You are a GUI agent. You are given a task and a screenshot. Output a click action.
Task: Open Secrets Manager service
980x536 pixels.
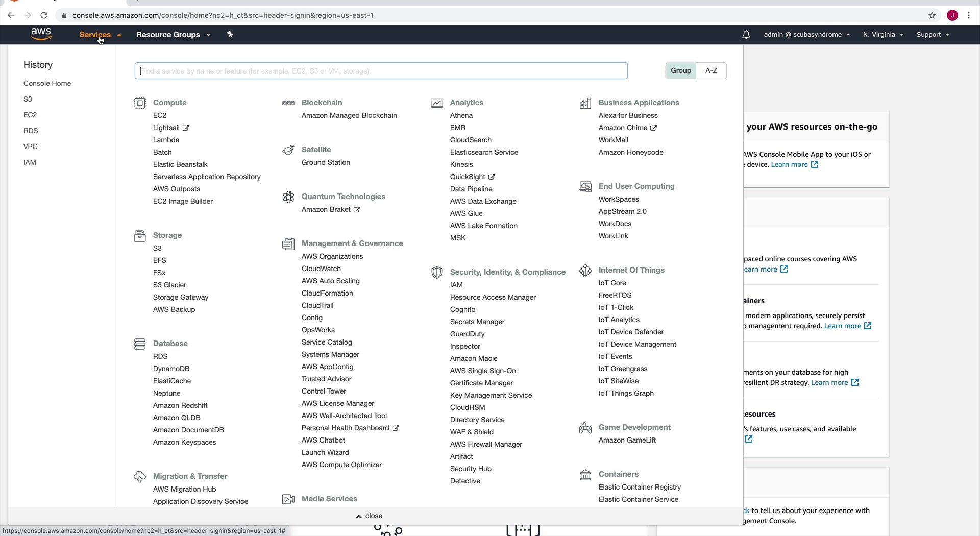pos(477,322)
